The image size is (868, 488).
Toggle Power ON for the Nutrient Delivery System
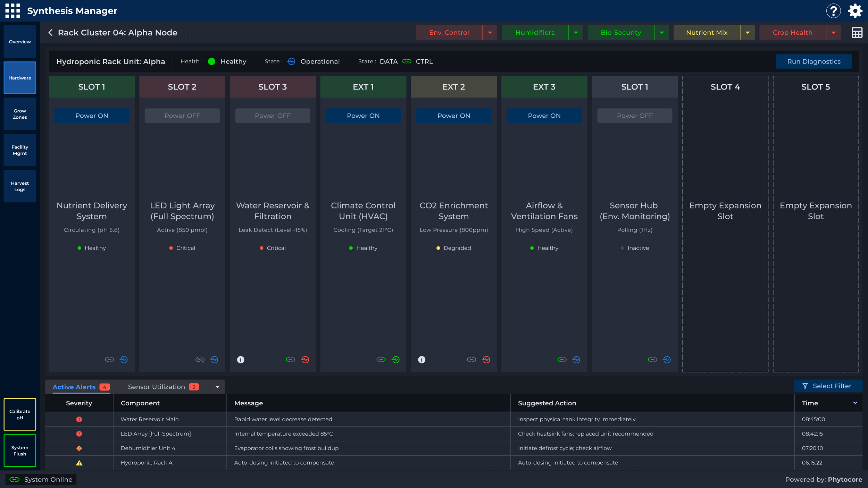click(91, 116)
